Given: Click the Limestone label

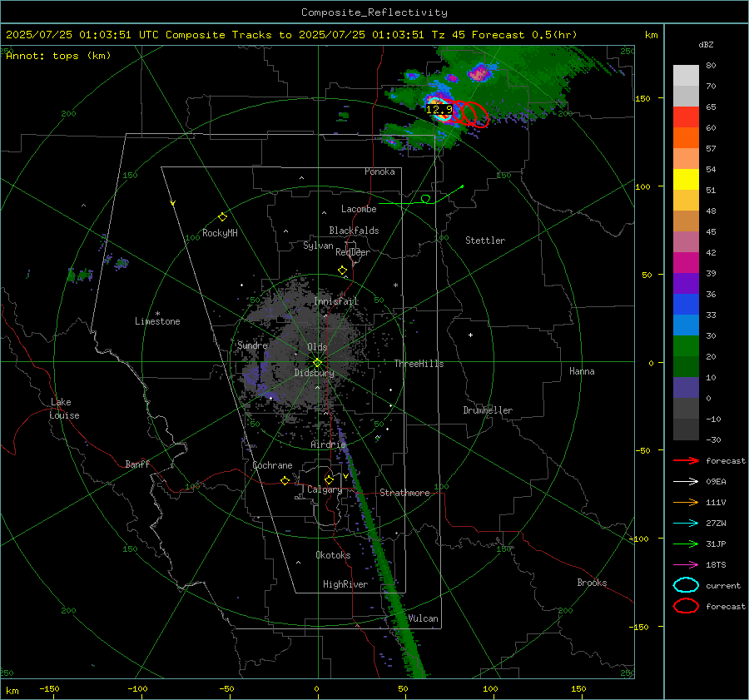Looking at the screenshot, I should (157, 321).
